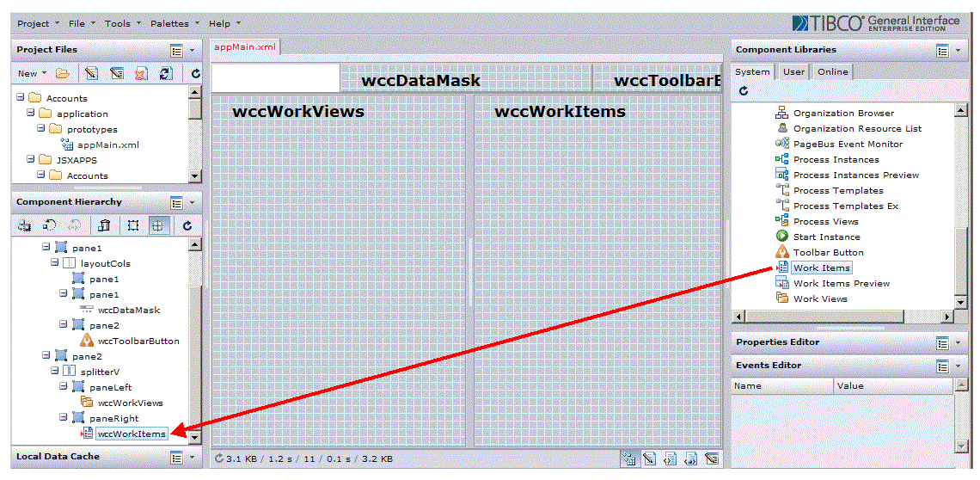Open dropdown arrow beside Component Libraries options

click(x=959, y=50)
